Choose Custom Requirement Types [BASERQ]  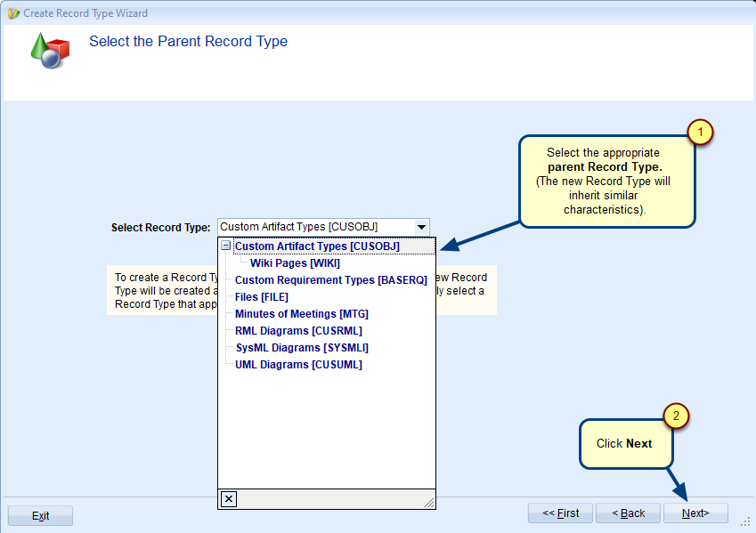pos(330,280)
